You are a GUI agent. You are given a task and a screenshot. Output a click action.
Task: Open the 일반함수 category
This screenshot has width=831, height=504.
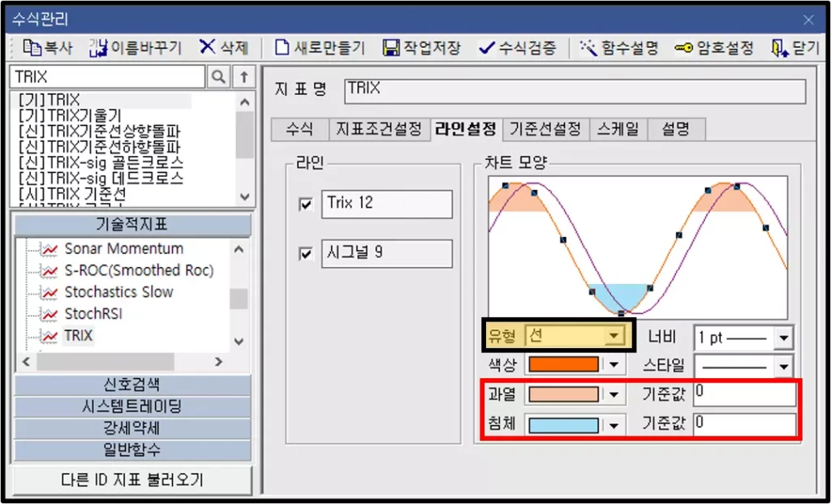(132, 450)
